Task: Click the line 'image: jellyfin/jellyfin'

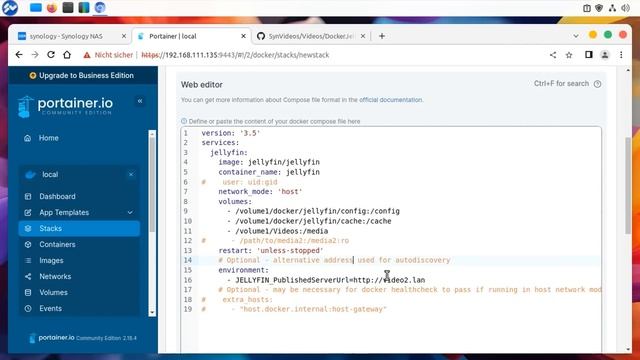Action: 269,162
